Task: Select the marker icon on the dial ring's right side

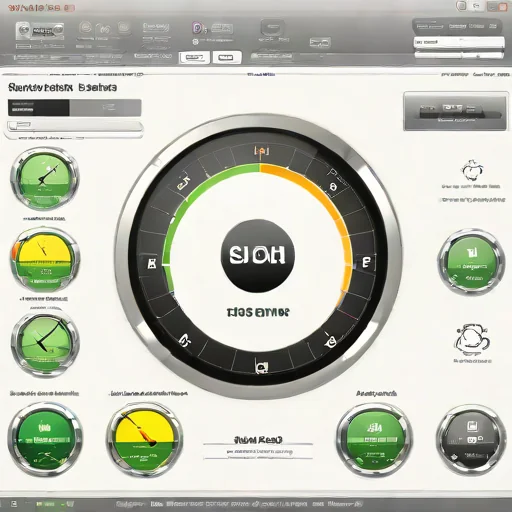Action: click(366, 262)
